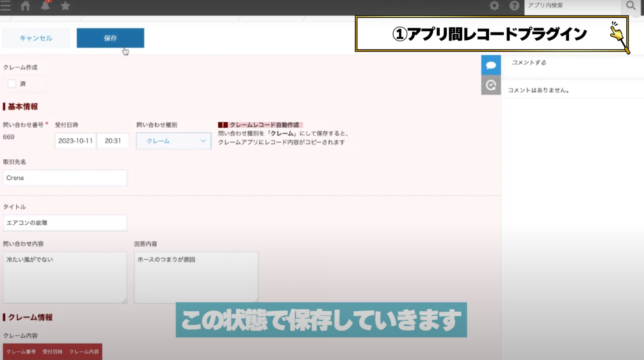The width and height of the screenshot is (644, 360).
Task: Open the notifications bell
Action: tap(45, 5)
